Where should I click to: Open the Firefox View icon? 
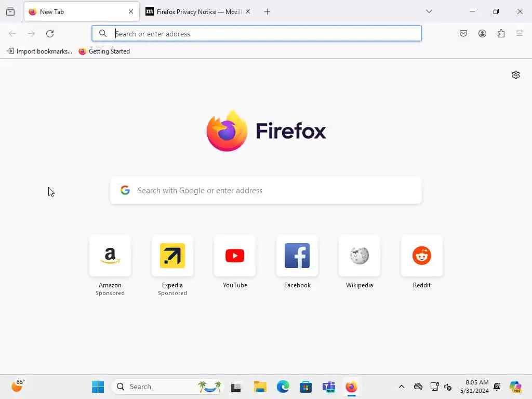tap(10, 11)
